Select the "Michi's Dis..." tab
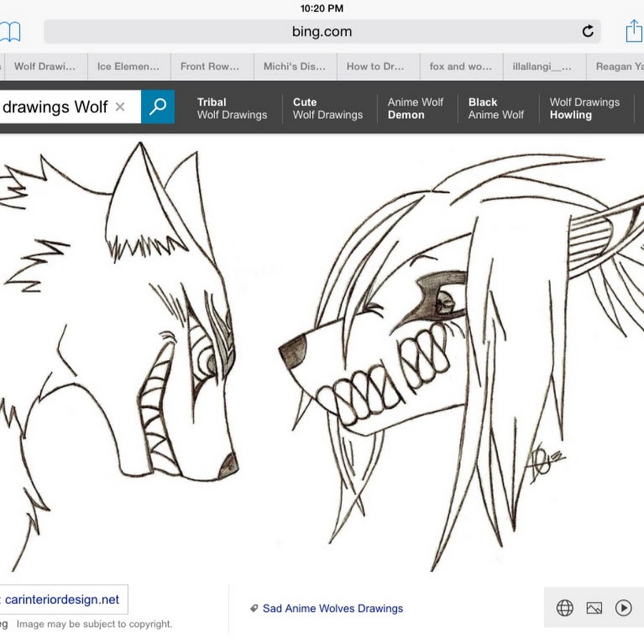This screenshot has width=644, height=644. click(294, 67)
